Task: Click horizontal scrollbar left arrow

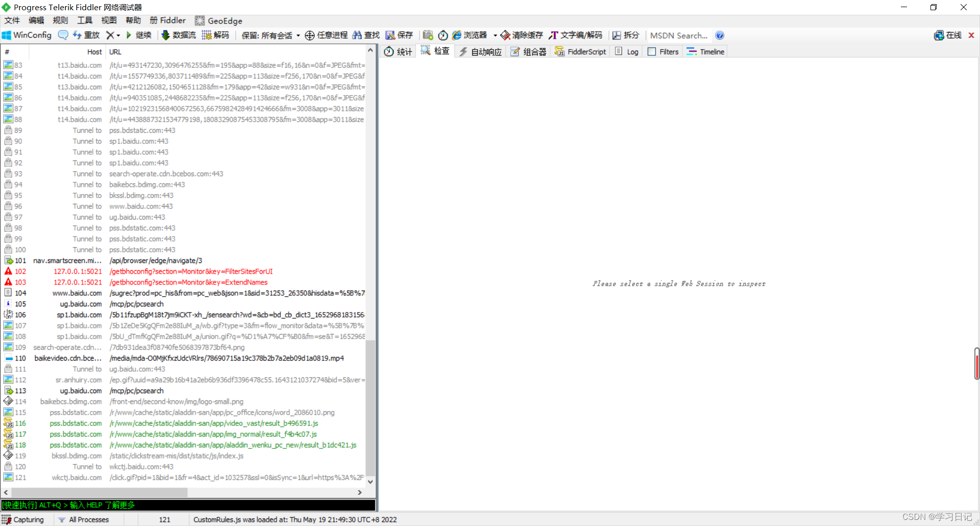Action: point(6,492)
